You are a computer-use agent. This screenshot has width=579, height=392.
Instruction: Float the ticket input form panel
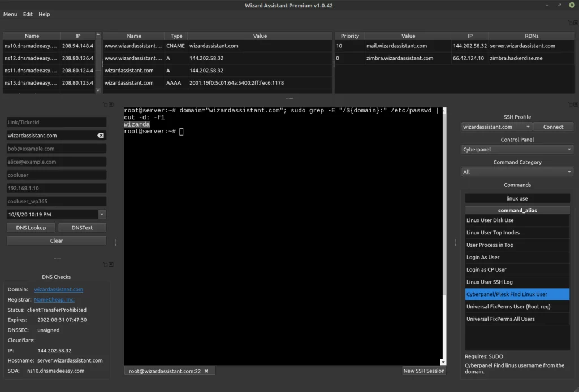106,104
